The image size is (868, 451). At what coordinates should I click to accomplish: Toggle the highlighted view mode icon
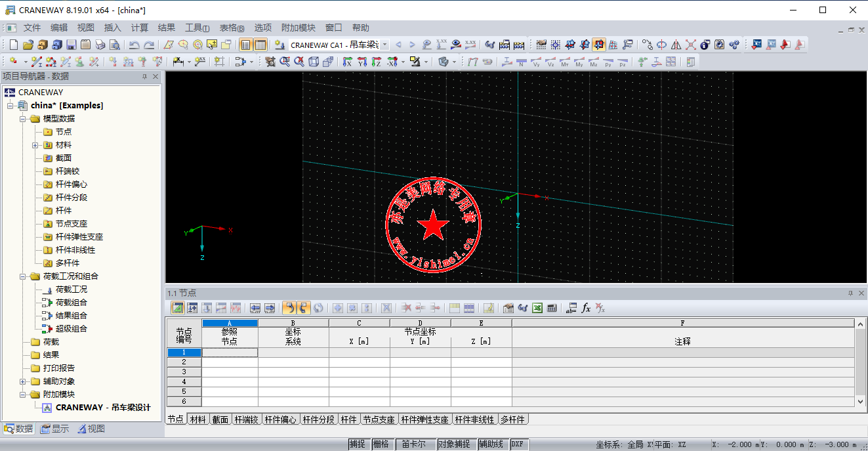(x=598, y=45)
